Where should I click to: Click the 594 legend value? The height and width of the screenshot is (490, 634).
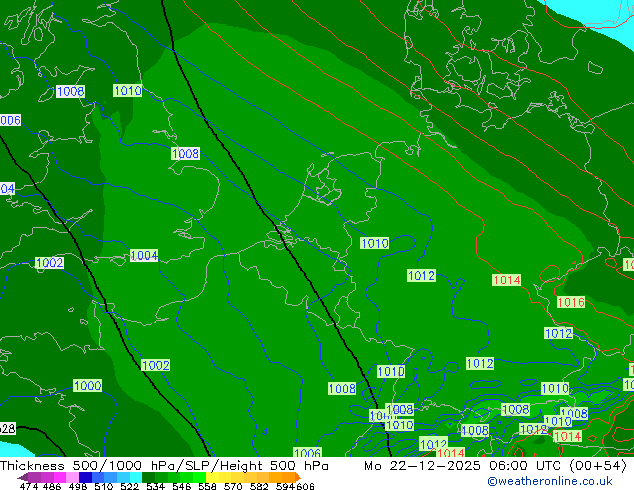click(x=285, y=486)
